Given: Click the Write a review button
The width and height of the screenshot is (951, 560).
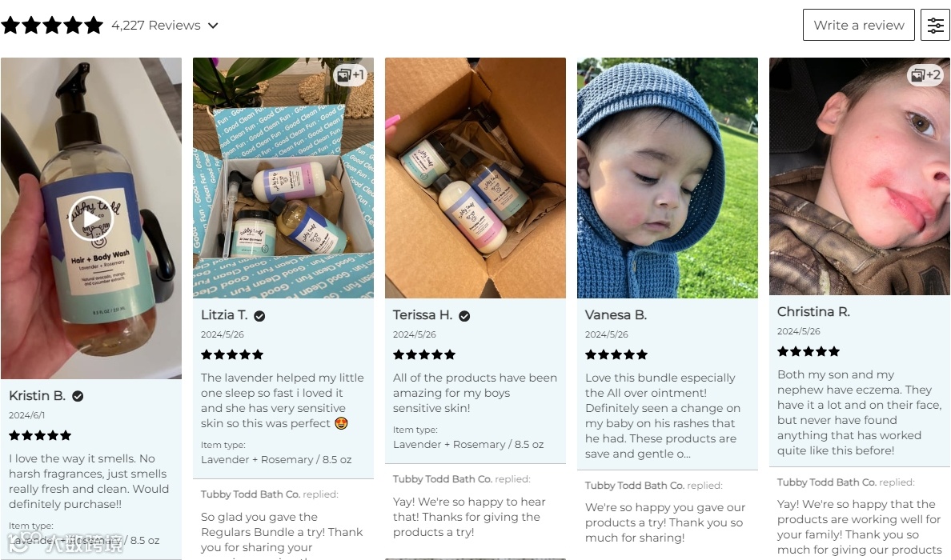Looking at the screenshot, I should (x=858, y=25).
